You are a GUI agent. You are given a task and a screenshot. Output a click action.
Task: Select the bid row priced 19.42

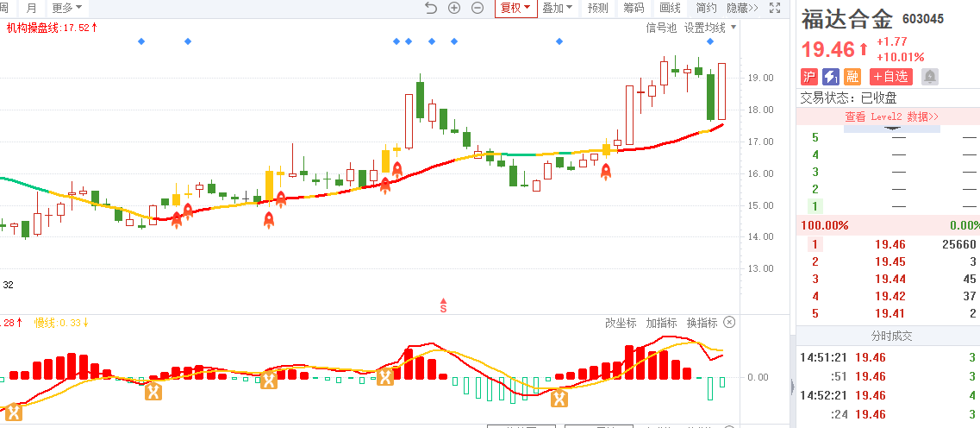click(888, 297)
